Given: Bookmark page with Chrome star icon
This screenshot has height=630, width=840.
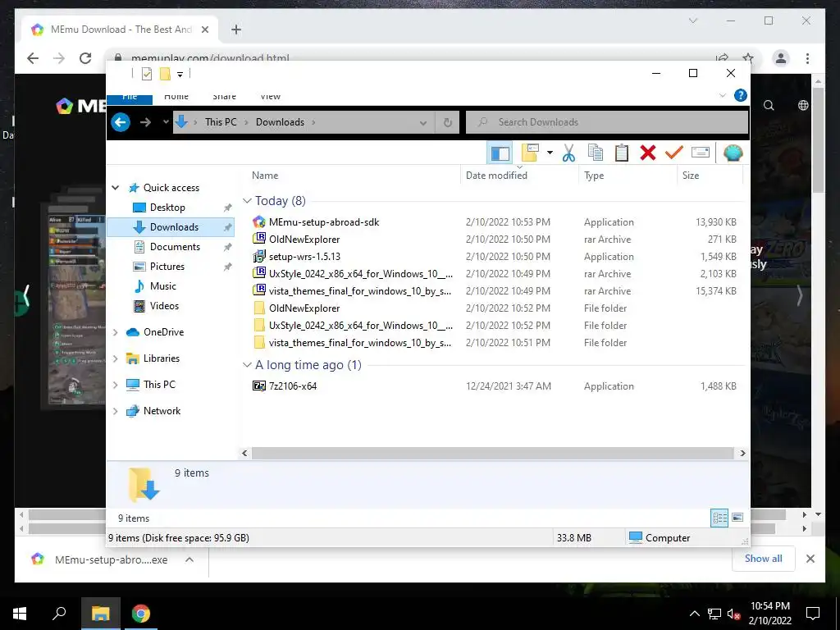Looking at the screenshot, I should pos(748,58).
